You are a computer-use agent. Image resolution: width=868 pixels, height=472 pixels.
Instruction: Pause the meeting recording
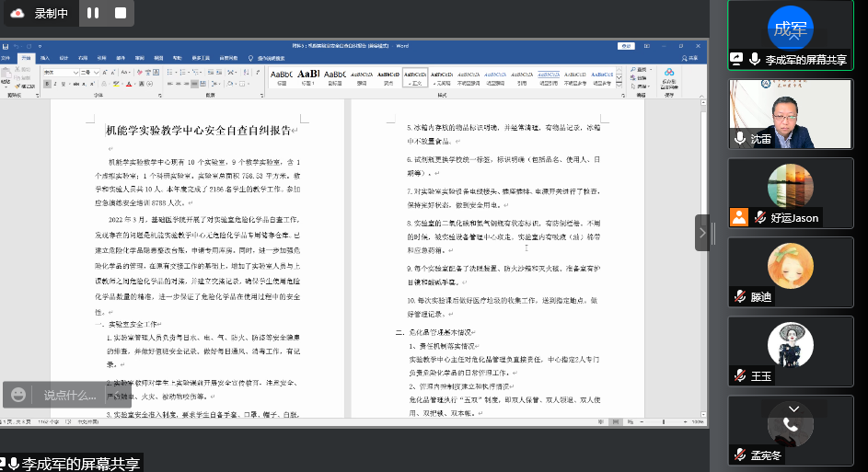pos(92,13)
